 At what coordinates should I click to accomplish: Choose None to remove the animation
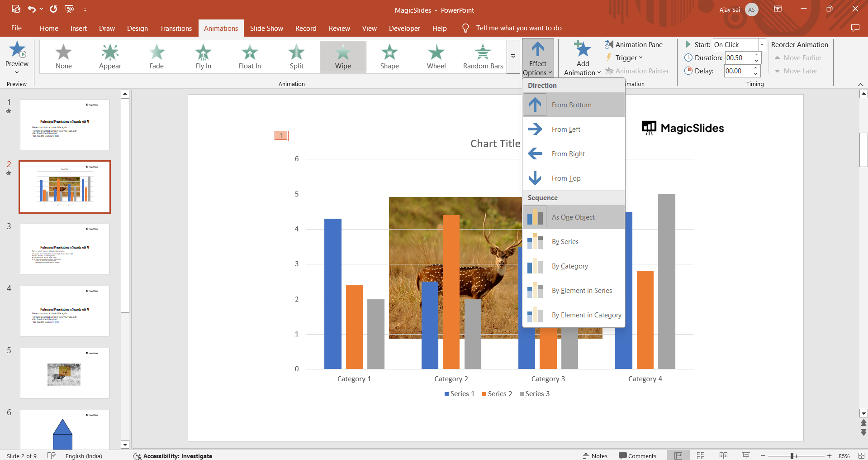click(x=63, y=57)
